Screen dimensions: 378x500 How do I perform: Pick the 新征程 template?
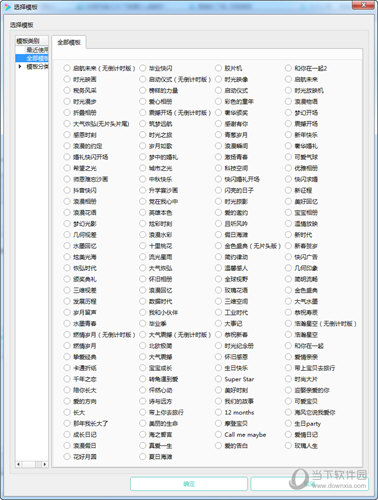(x=288, y=190)
